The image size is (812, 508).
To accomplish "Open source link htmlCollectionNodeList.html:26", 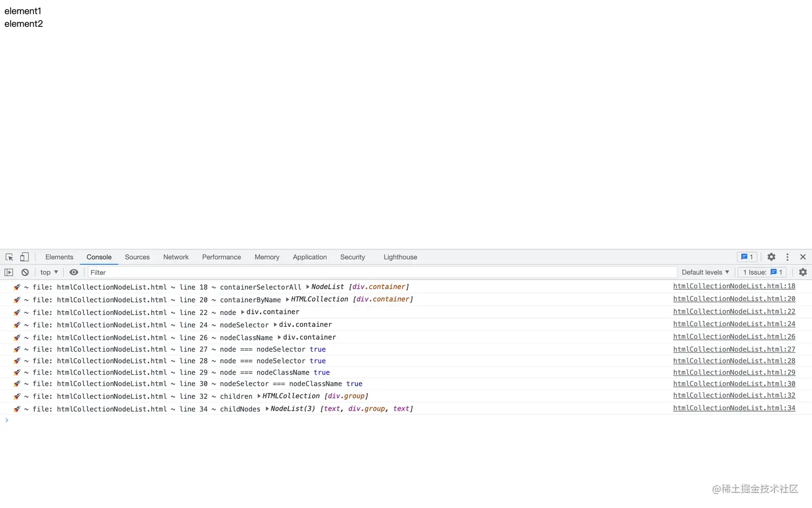I will (734, 337).
